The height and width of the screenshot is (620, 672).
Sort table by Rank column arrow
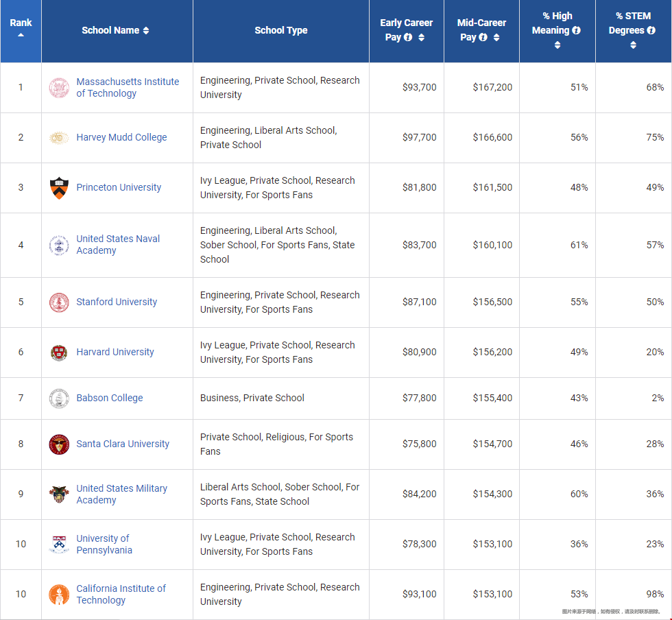21,35
